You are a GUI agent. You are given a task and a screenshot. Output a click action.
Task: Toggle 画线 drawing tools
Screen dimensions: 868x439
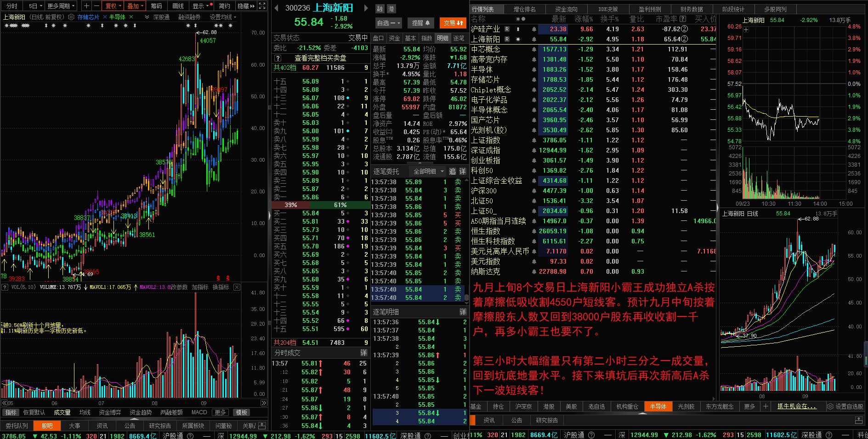(x=178, y=6)
